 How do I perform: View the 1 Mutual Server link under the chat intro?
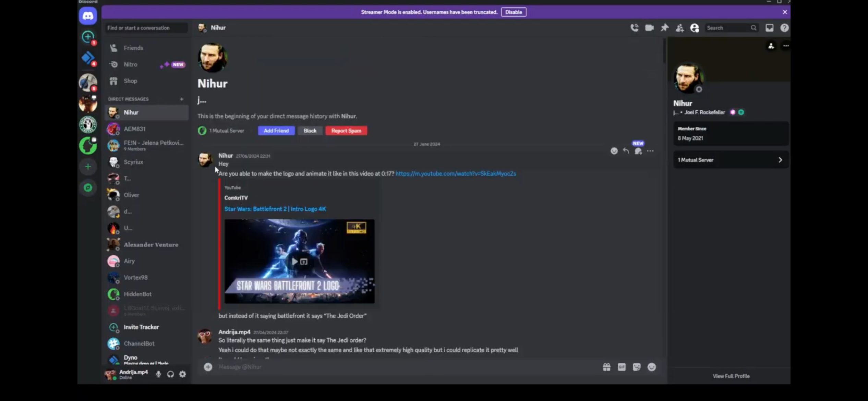(221, 131)
